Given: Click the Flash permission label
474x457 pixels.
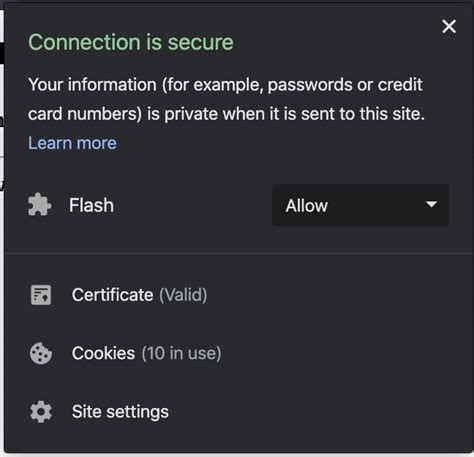Looking at the screenshot, I should pos(91,205).
